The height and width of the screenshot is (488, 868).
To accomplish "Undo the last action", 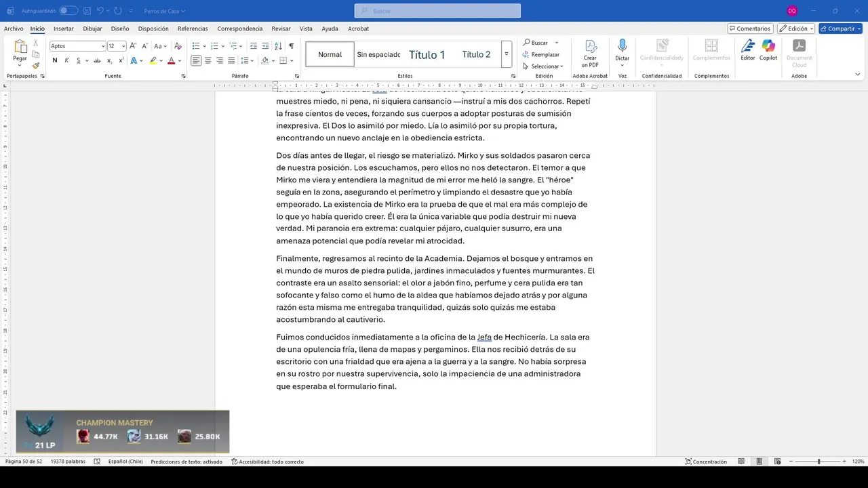I will coord(100,11).
